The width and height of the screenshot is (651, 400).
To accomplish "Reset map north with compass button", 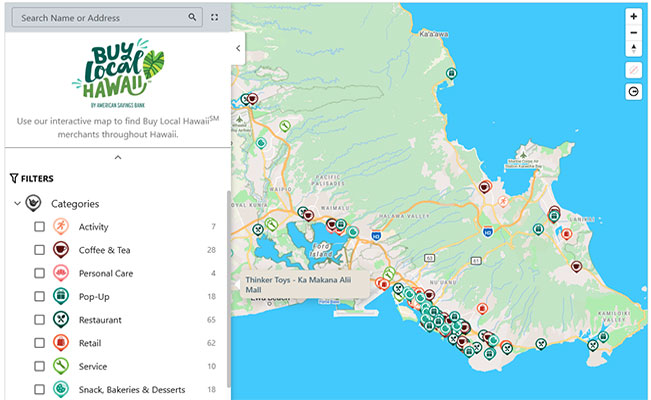I will coord(634,49).
